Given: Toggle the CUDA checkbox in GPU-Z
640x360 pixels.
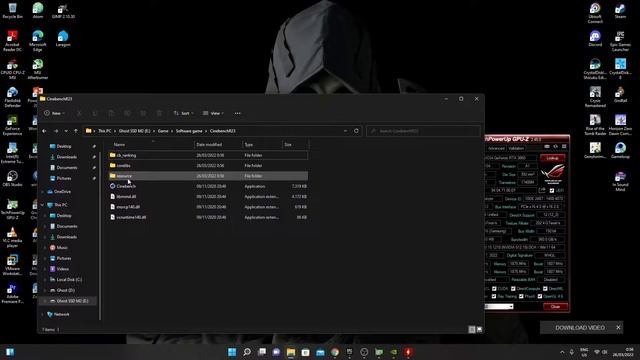Looking at the screenshot, I should [494, 289].
